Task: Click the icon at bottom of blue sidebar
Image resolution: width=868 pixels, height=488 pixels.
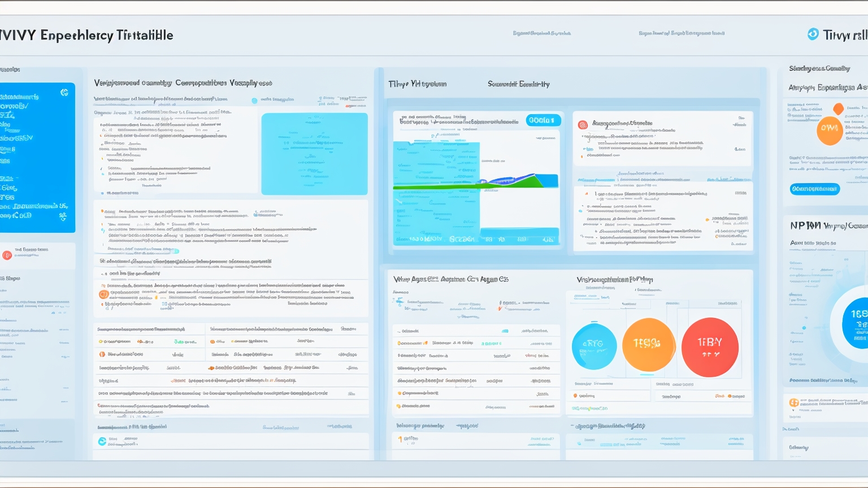Action: pyautogui.click(x=62, y=216)
